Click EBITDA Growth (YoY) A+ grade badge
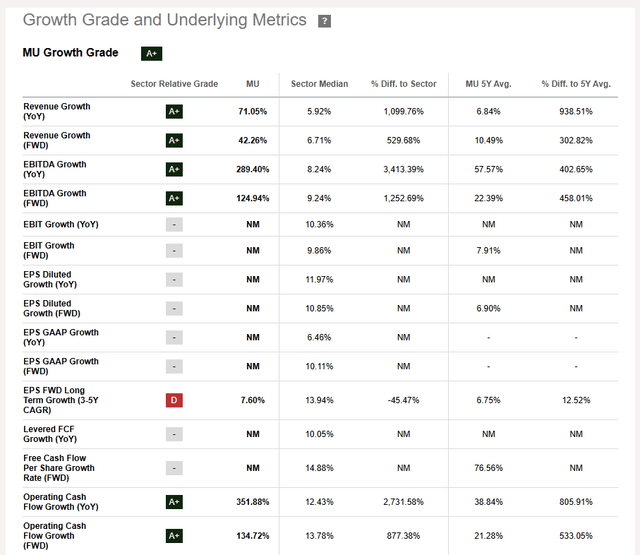Viewport: 640px width, 555px height. [x=174, y=169]
